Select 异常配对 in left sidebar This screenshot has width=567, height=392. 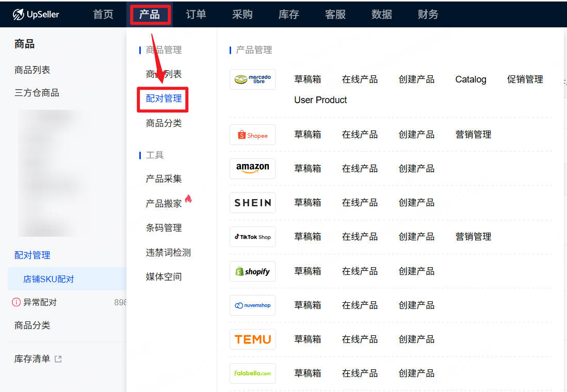[40, 302]
